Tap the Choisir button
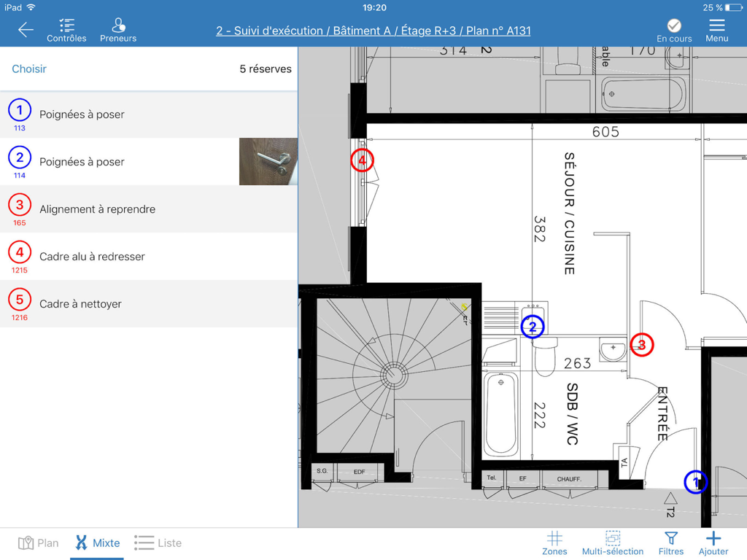The width and height of the screenshot is (747, 560). pos(29,69)
